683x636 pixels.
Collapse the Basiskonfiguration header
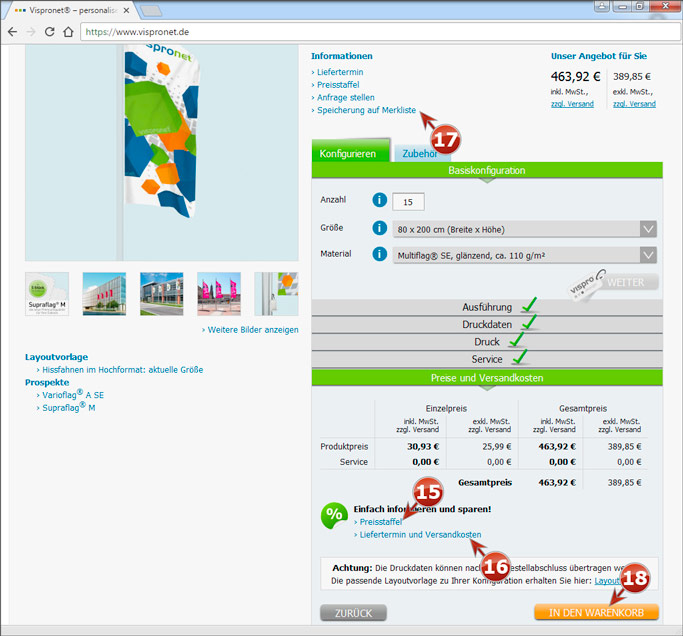(x=487, y=170)
